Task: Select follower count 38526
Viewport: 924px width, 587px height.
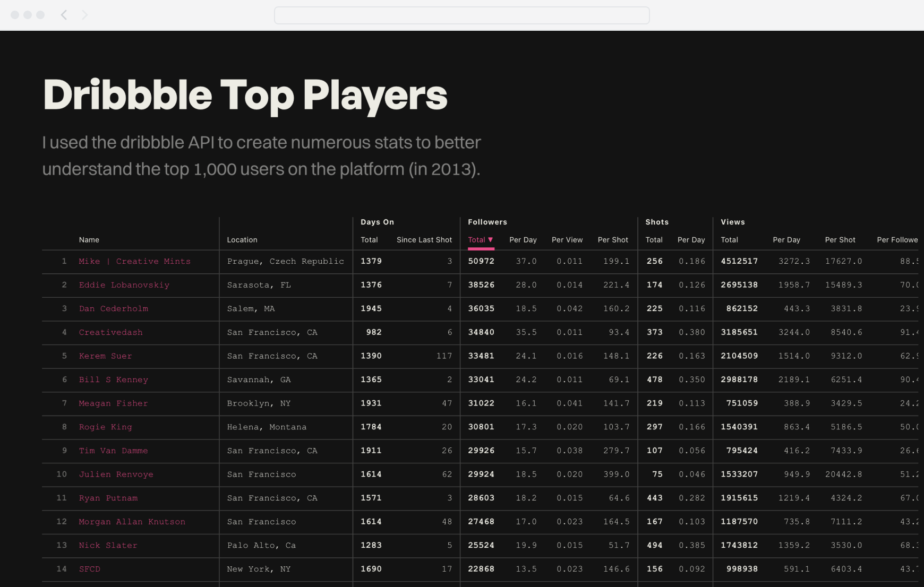Action: pos(481,285)
